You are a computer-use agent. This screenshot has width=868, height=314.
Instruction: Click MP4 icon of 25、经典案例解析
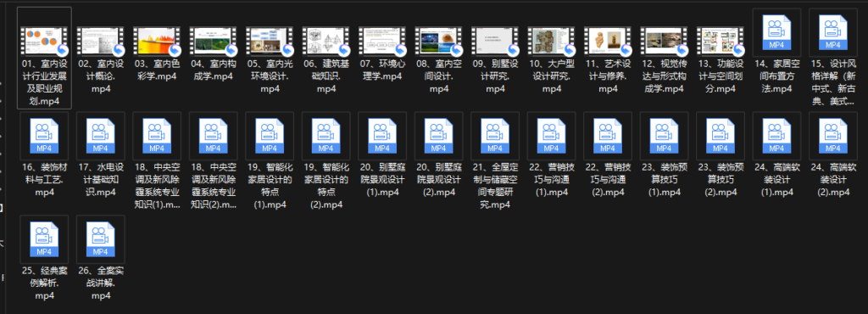tap(44, 240)
